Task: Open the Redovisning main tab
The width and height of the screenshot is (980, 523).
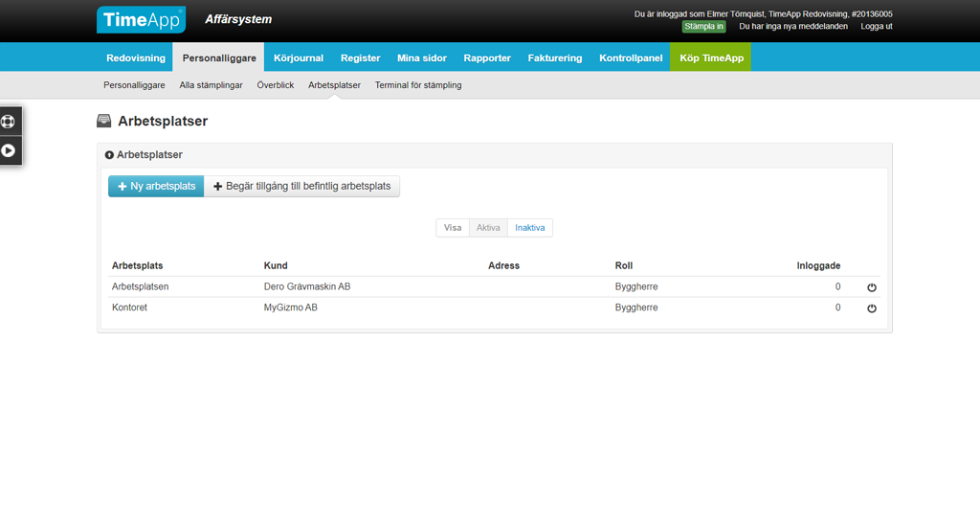Action: [136, 57]
